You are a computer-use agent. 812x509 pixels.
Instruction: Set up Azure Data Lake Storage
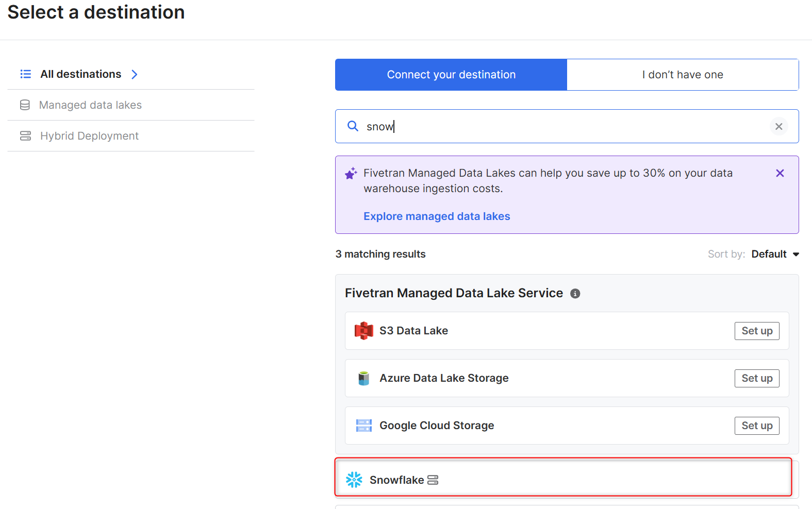click(757, 378)
